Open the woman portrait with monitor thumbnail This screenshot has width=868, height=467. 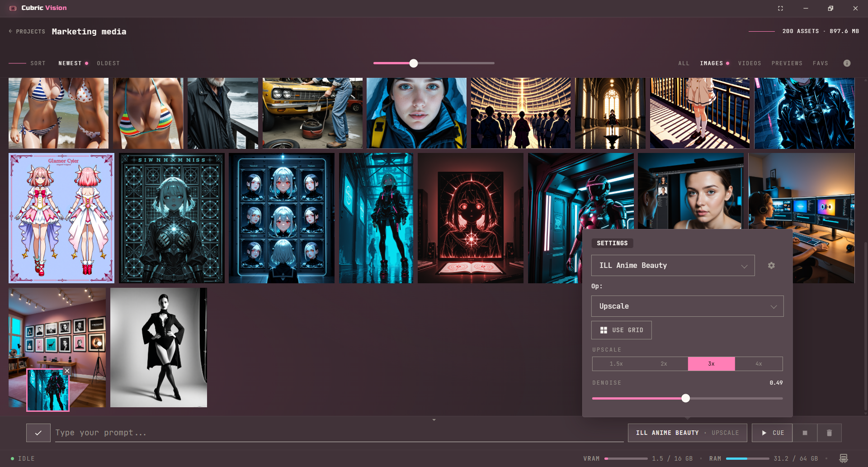tap(691, 191)
